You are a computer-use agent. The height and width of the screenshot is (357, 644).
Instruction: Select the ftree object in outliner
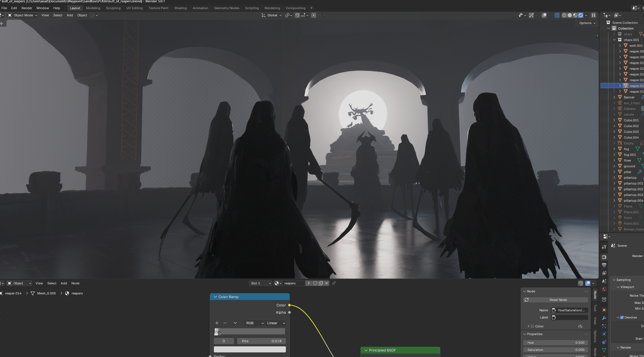tap(627, 160)
